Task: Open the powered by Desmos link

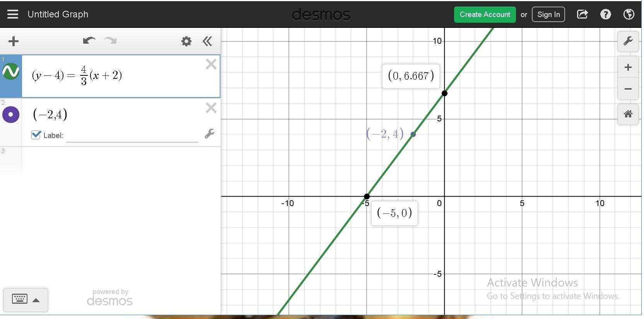Action: (x=110, y=297)
